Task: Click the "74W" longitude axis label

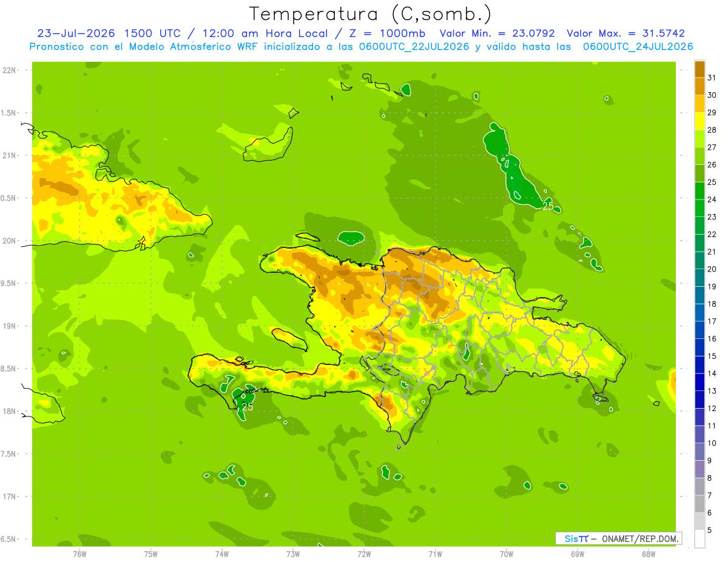Action: 222,554
